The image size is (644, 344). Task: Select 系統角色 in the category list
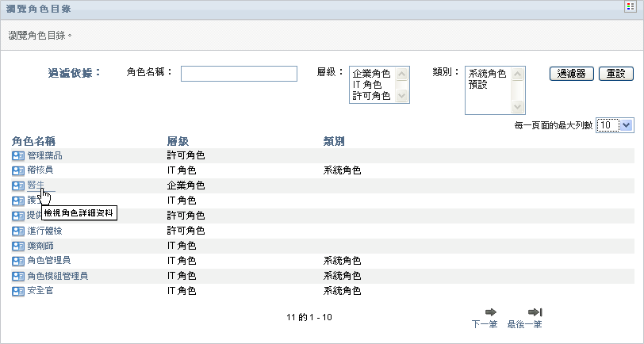coord(487,74)
